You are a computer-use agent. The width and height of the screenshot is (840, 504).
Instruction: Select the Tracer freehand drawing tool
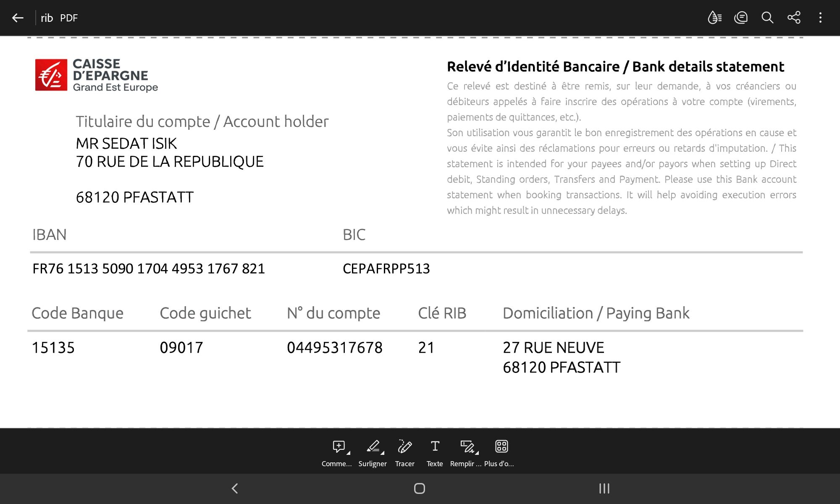404,447
